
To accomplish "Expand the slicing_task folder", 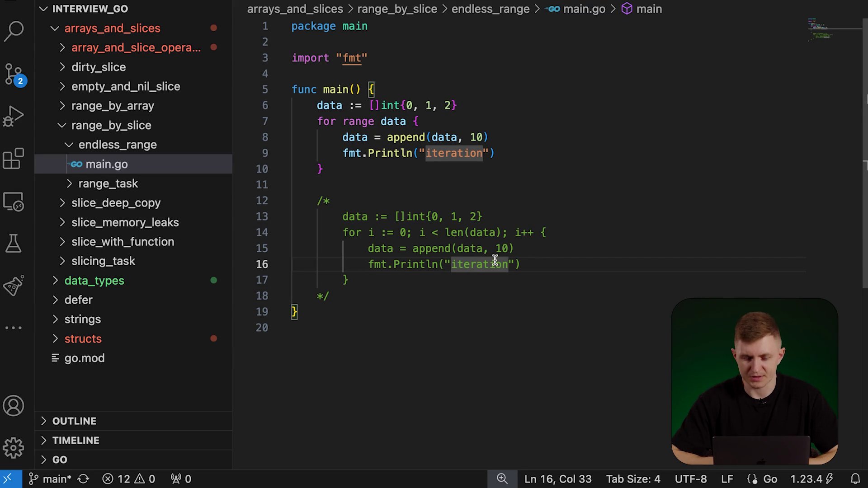I will tap(62, 261).
